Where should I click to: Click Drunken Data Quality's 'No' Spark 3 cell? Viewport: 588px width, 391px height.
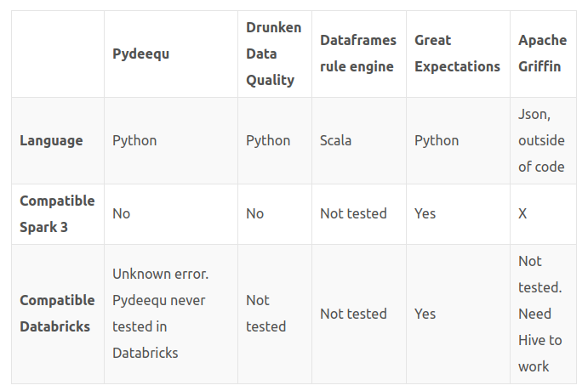[255, 213]
